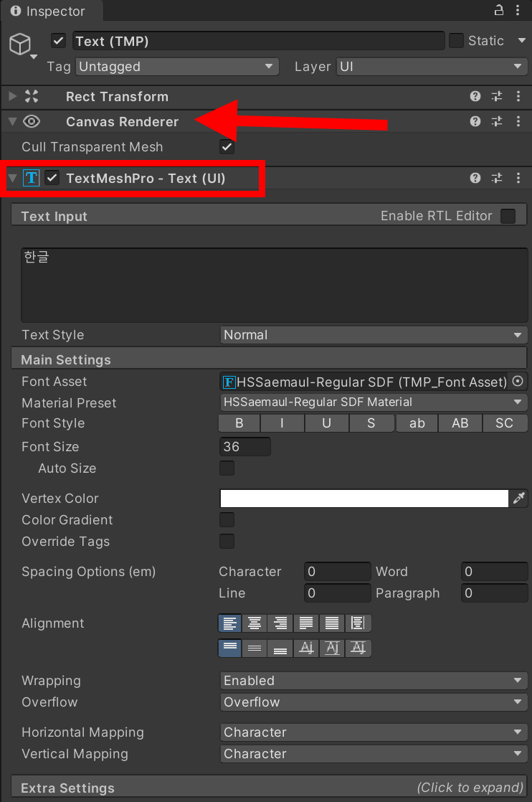Enable Color Gradient checkbox
Viewport: 532px width, 802px height.
click(227, 519)
